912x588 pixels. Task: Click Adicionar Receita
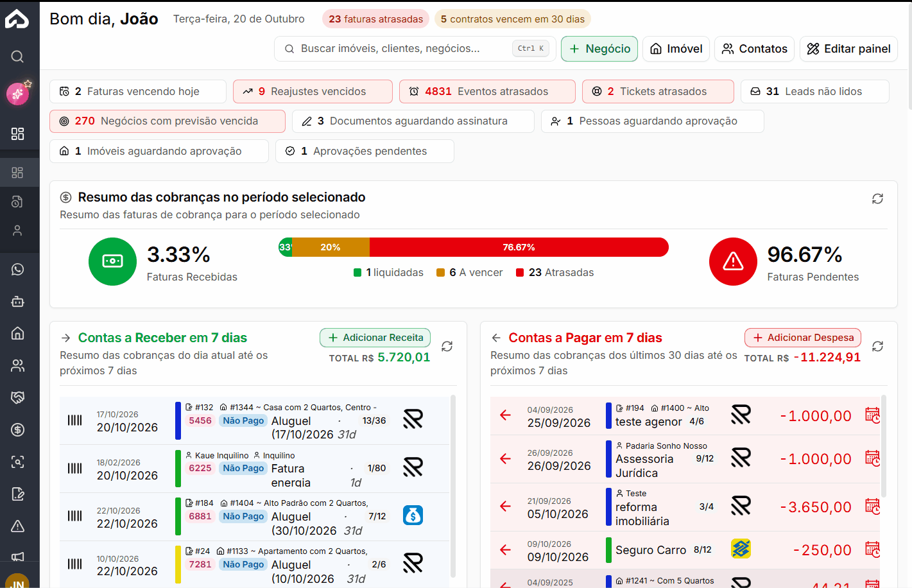pos(375,338)
